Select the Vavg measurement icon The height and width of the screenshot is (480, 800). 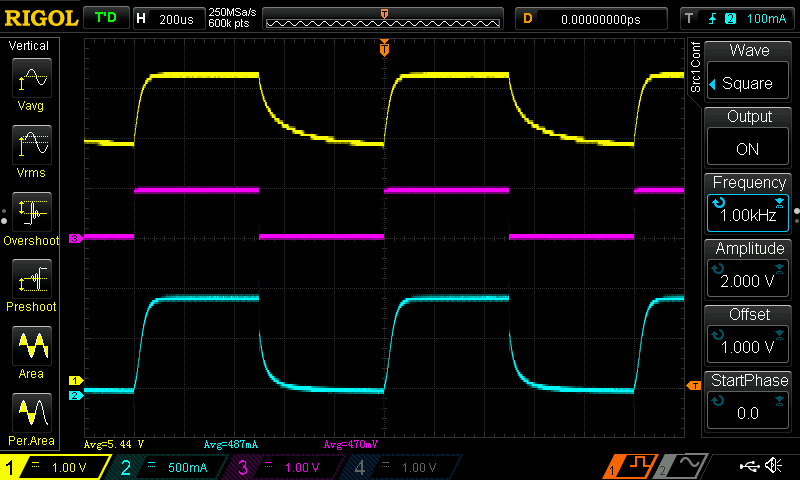click(33, 82)
